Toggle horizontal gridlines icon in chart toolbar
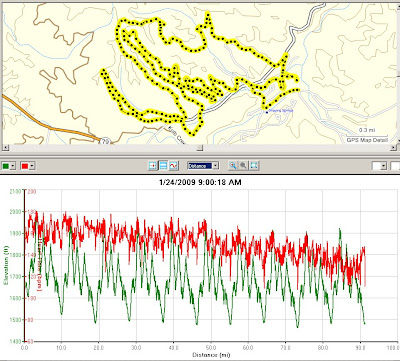 pyautogui.click(x=163, y=165)
